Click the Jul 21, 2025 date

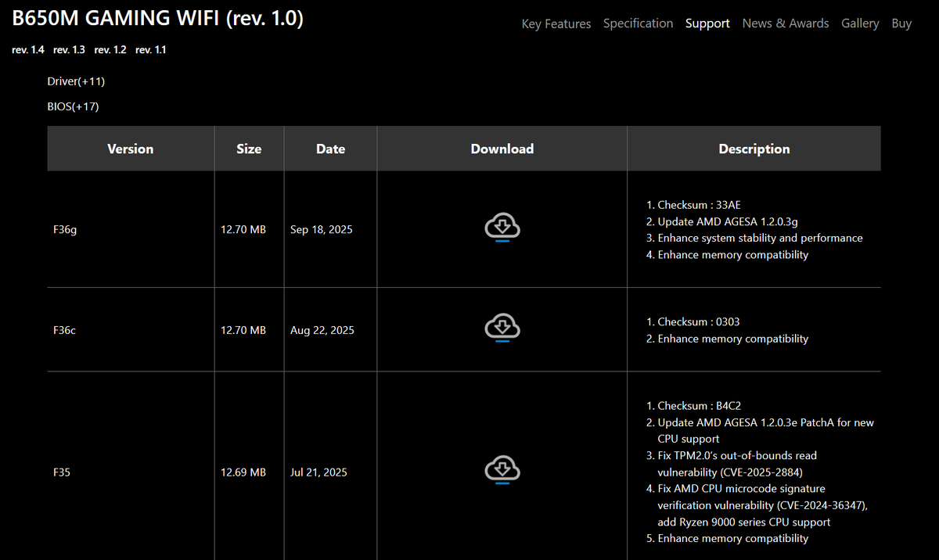coord(318,472)
